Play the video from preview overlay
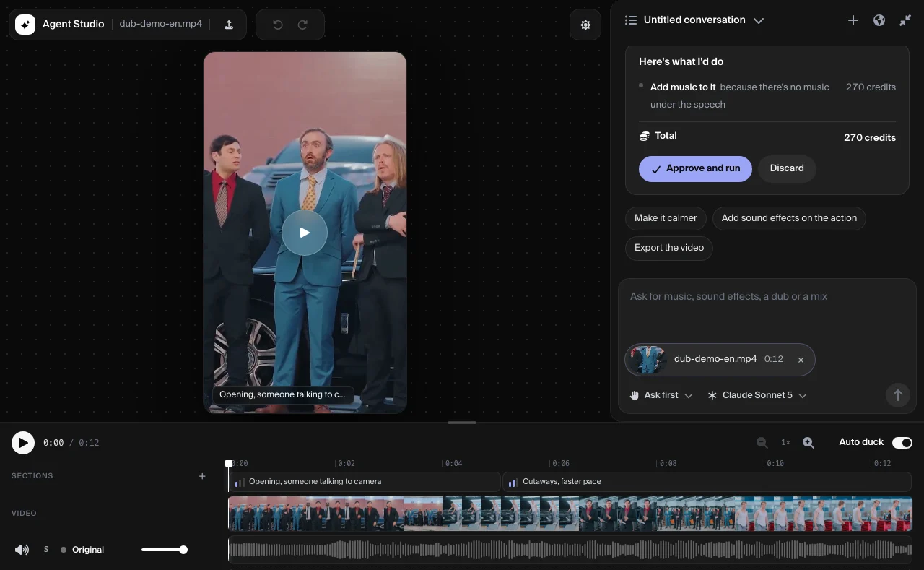924x570 pixels. 305,233
